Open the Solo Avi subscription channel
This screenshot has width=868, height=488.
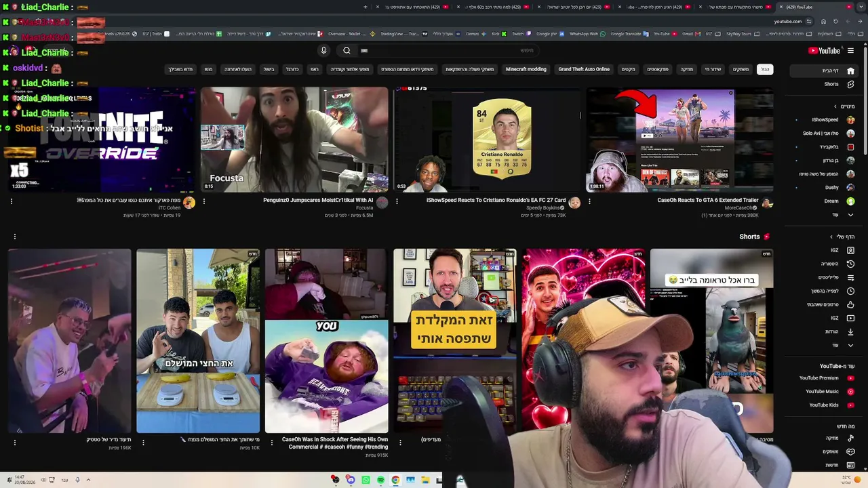click(825, 134)
